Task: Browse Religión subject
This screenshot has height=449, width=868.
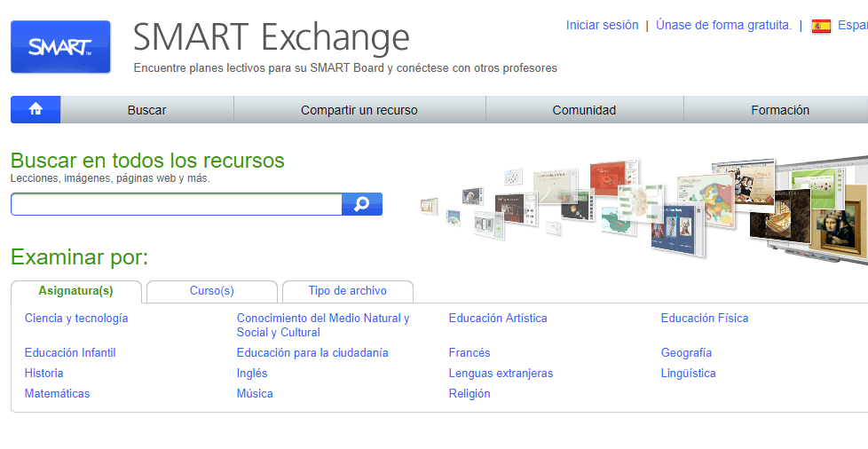Action: [470, 394]
